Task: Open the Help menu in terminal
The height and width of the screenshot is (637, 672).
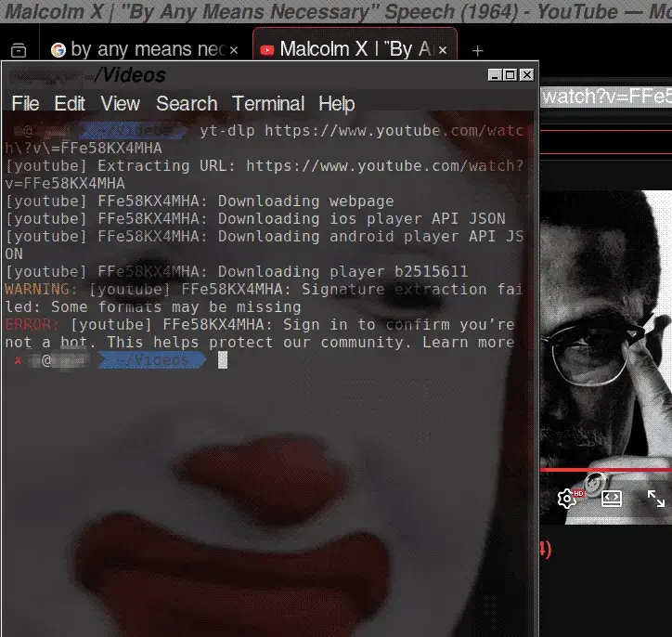Action: click(x=336, y=104)
